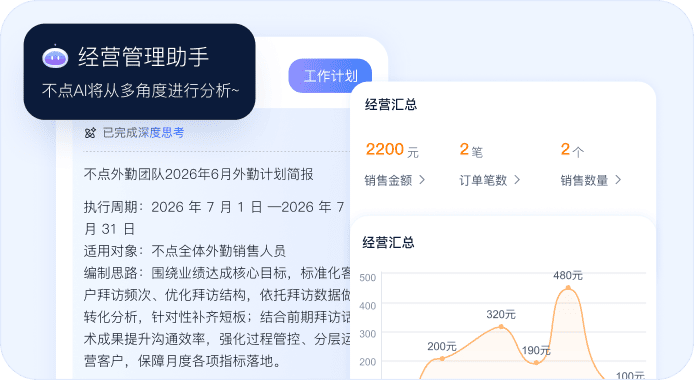Open 销售金额 details via its chevron
The width and height of the screenshot is (694, 380).
point(422,180)
